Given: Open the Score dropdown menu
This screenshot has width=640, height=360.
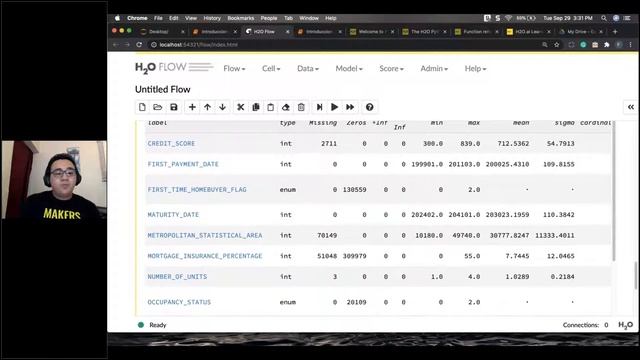Looking at the screenshot, I should click(391, 69).
